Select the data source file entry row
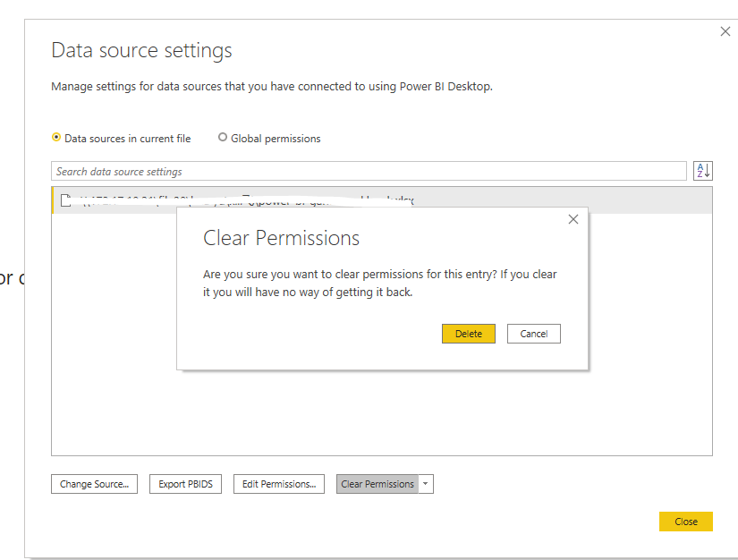The height and width of the screenshot is (560, 738). (382, 200)
